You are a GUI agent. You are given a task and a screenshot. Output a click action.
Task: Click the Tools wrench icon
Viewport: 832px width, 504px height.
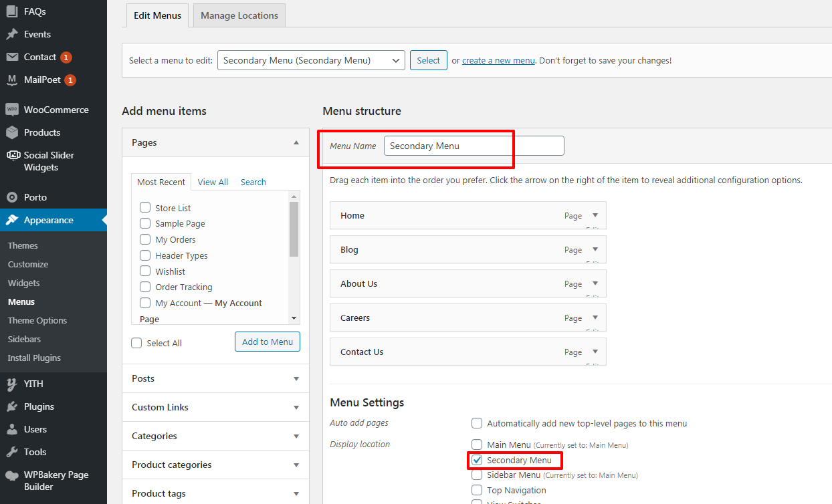tap(12, 452)
